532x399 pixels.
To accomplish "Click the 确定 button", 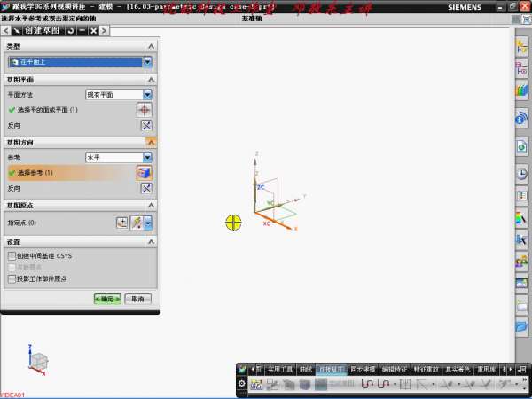I will pos(106,300).
